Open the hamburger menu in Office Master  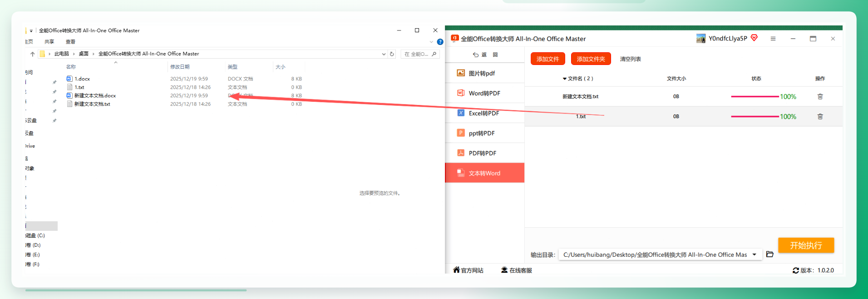(773, 39)
